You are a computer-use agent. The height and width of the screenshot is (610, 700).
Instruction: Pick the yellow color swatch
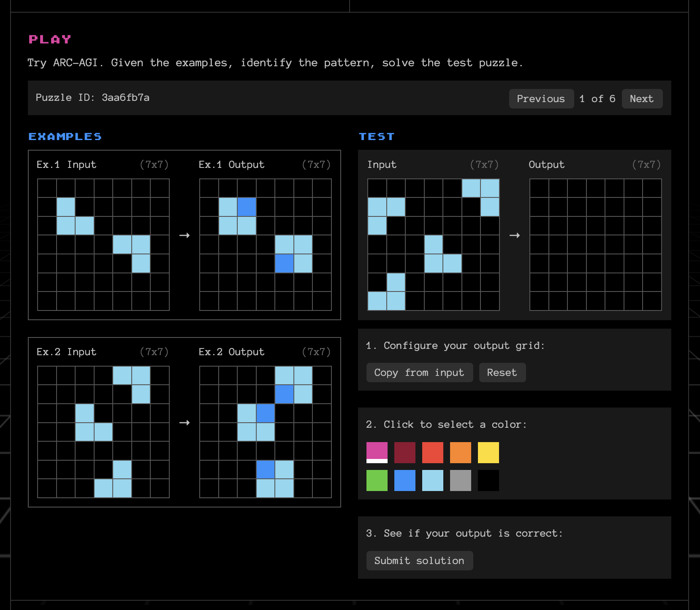pyautogui.click(x=488, y=452)
